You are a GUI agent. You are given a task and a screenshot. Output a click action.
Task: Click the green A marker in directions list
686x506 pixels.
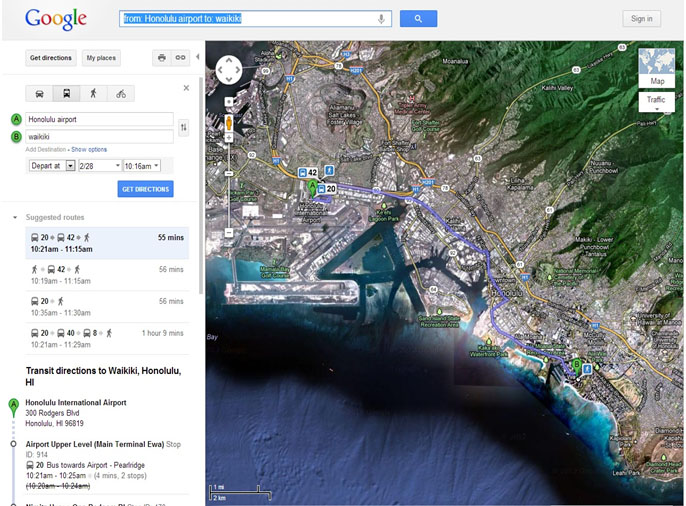(14, 407)
